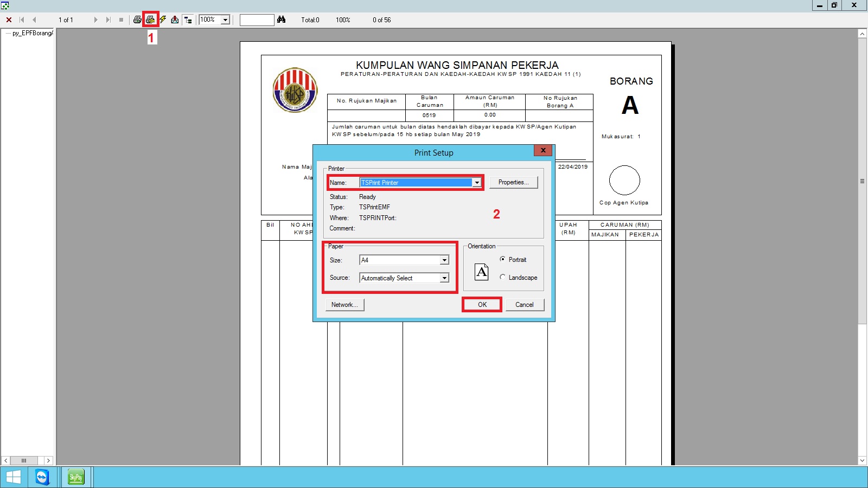Click the red X close-view icon
Viewport: 868px width, 488px height.
click(x=9, y=20)
